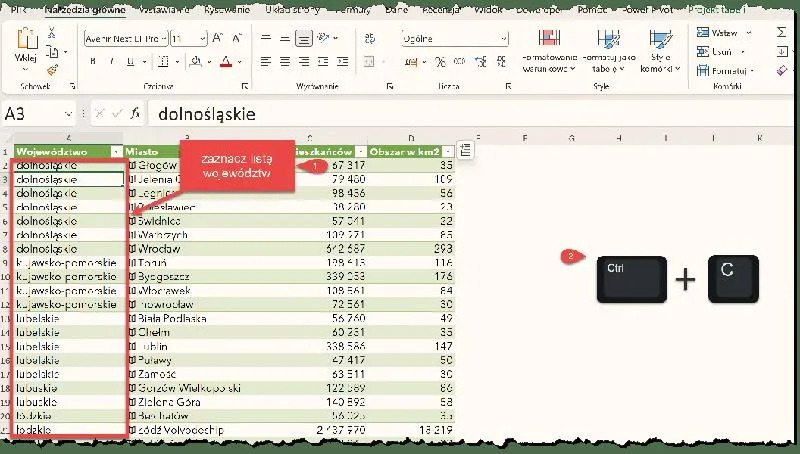Click the enter checkmark in formula bar
800x454 pixels.
117,114
